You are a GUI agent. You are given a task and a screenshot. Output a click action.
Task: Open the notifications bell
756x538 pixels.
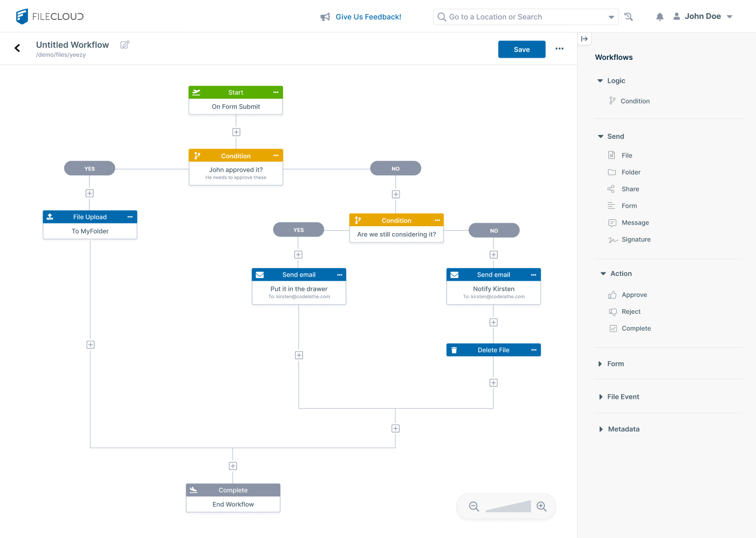(x=659, y=17)
